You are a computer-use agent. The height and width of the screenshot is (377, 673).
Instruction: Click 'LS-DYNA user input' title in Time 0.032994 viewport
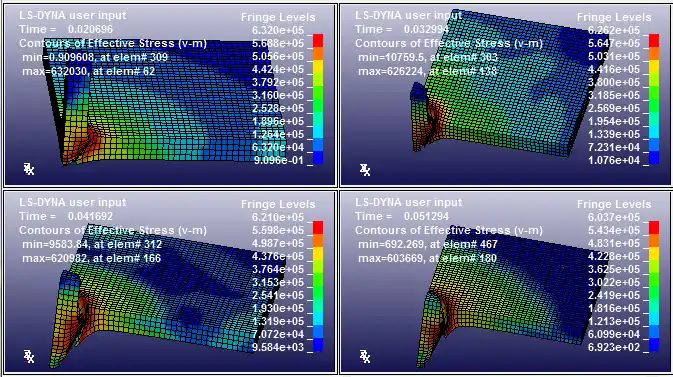click(409, 15)
